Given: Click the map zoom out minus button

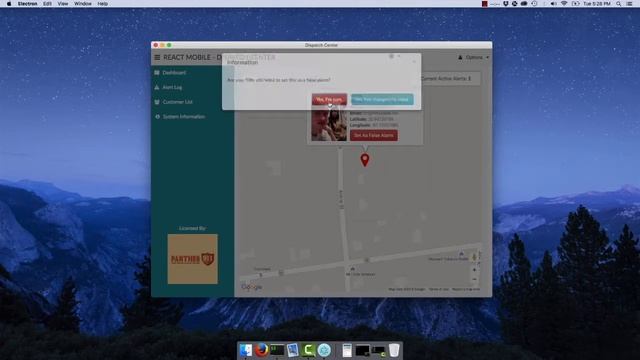Looking at the screenshot, I should [474, 280].
